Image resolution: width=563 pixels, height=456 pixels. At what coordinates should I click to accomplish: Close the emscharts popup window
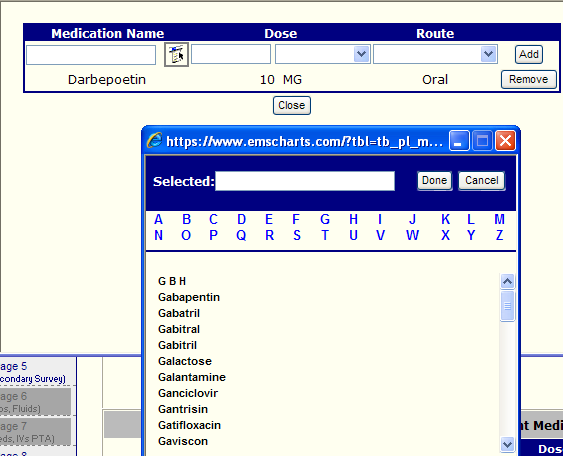coord(505,140)
